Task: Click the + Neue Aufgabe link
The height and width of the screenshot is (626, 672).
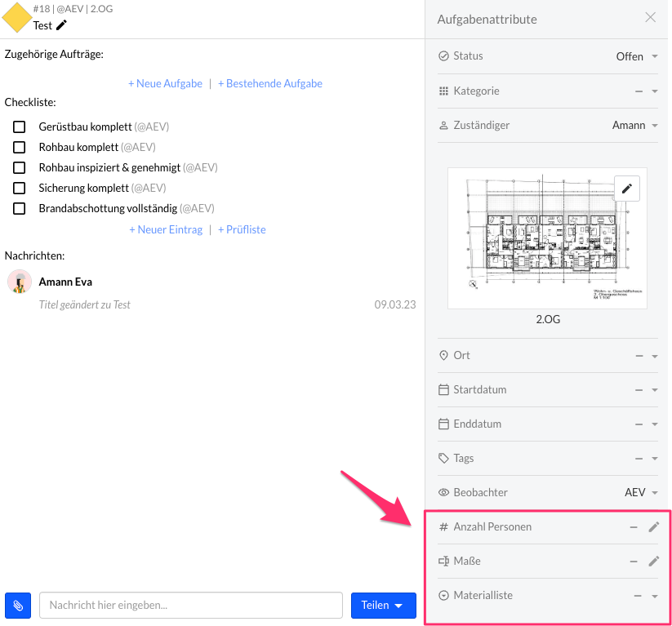Action: (165, 83)
